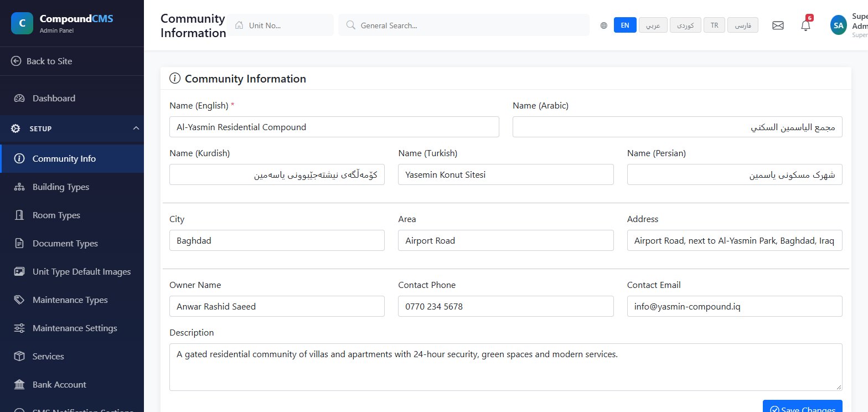This screenshot has width=868, height=412.
Task: Focus the Unit No search box
Action: coord(280,25)
